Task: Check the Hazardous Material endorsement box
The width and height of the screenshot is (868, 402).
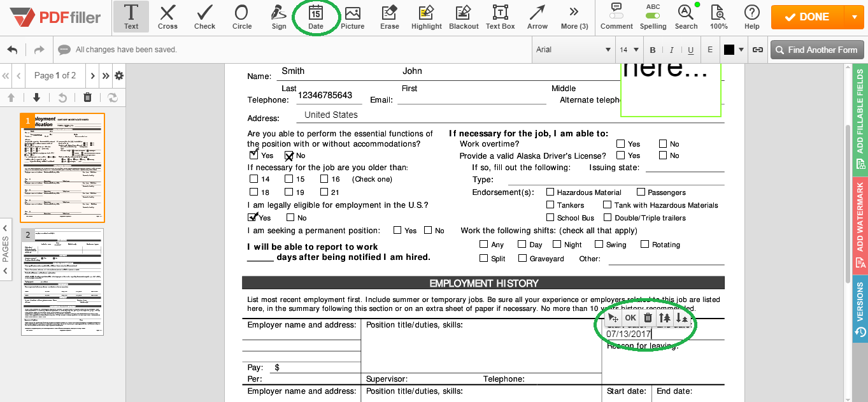Action: [550, 192]
